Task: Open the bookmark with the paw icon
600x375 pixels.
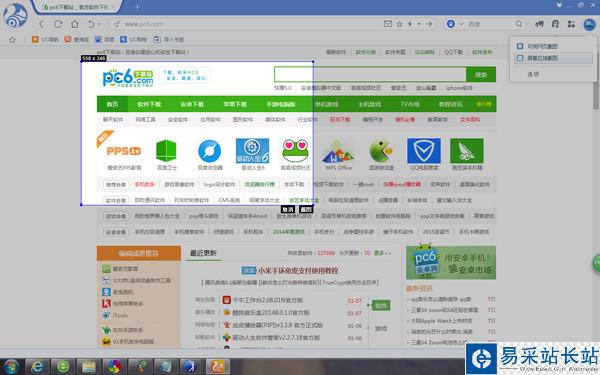Action: (104, 39)
